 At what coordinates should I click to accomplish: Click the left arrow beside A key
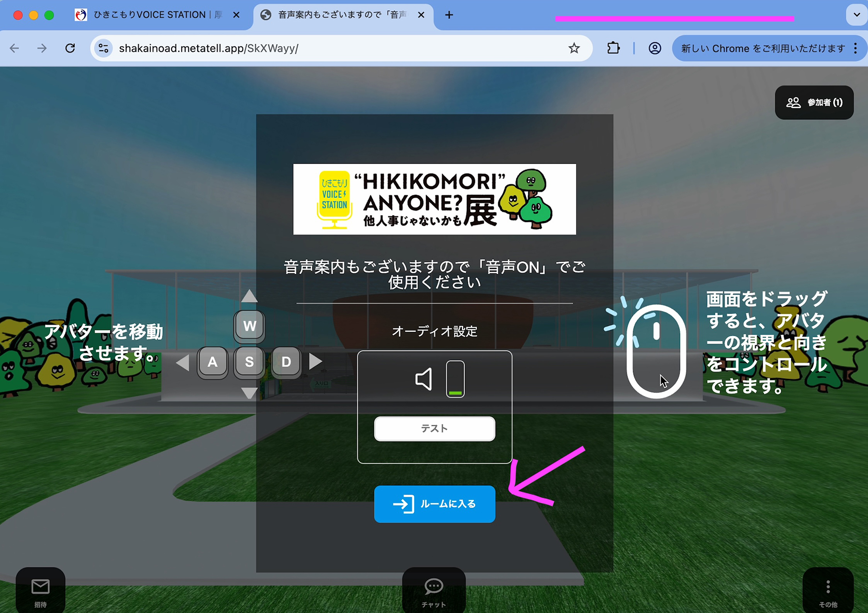coord(183,362)
